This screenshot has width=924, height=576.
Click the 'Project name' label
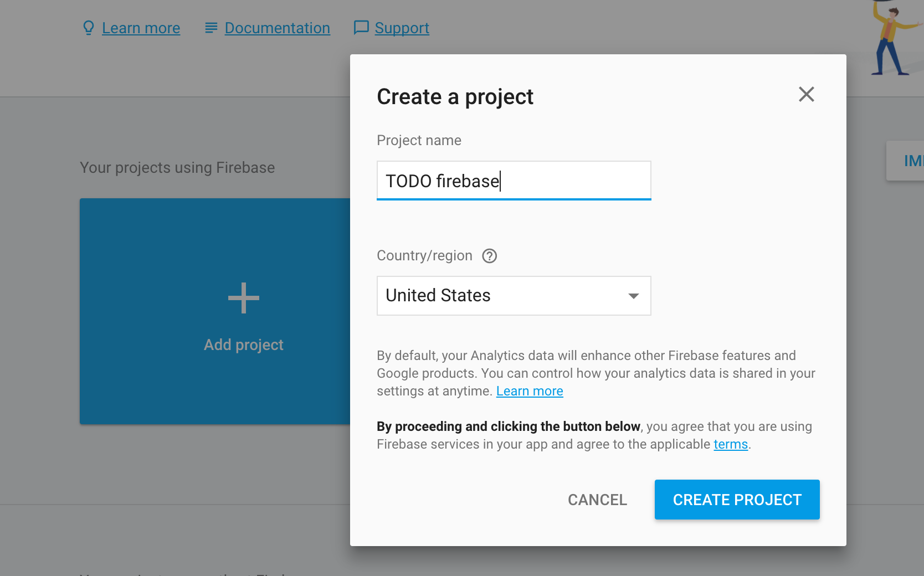point(419,140)
